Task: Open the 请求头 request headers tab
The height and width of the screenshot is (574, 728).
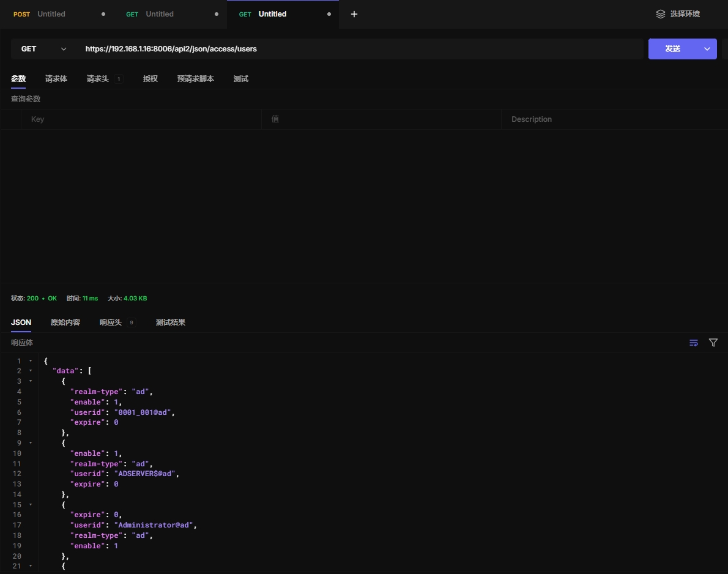Action: (x=98, y=79)
